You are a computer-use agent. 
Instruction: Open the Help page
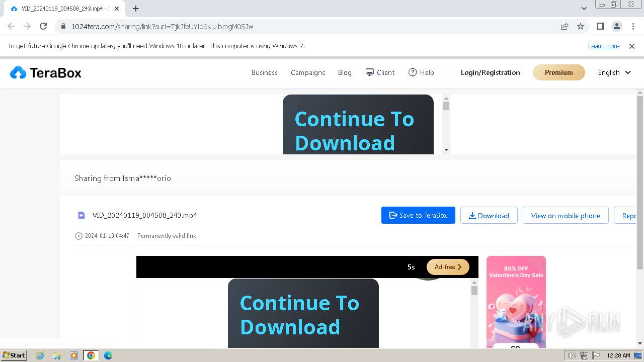421,73
